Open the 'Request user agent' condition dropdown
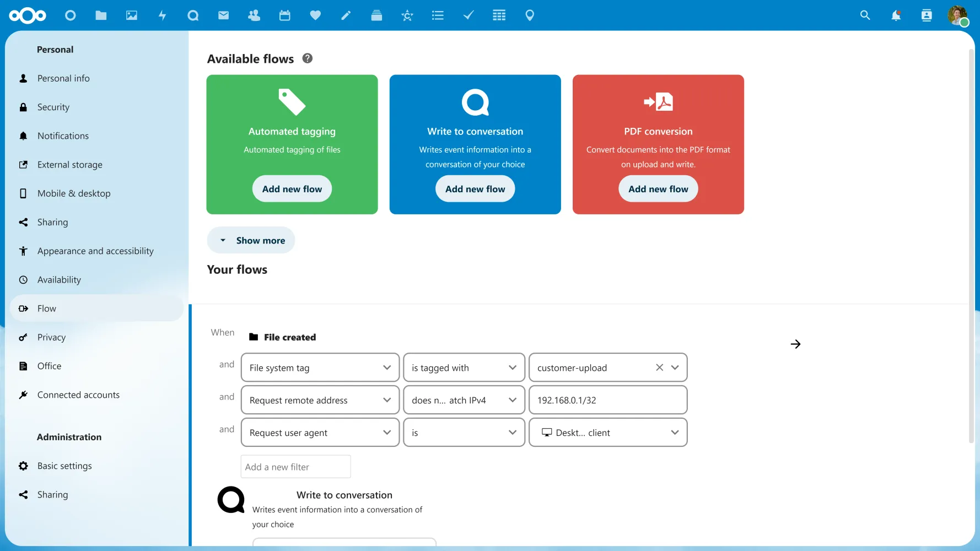The image size is (980, 551). click(x=320, y=433)
